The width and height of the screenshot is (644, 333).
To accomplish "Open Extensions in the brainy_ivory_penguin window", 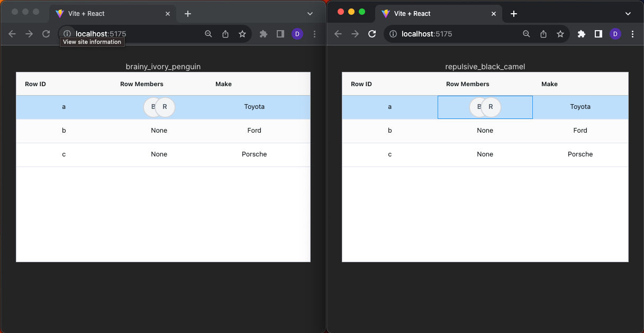I will 264,34.
